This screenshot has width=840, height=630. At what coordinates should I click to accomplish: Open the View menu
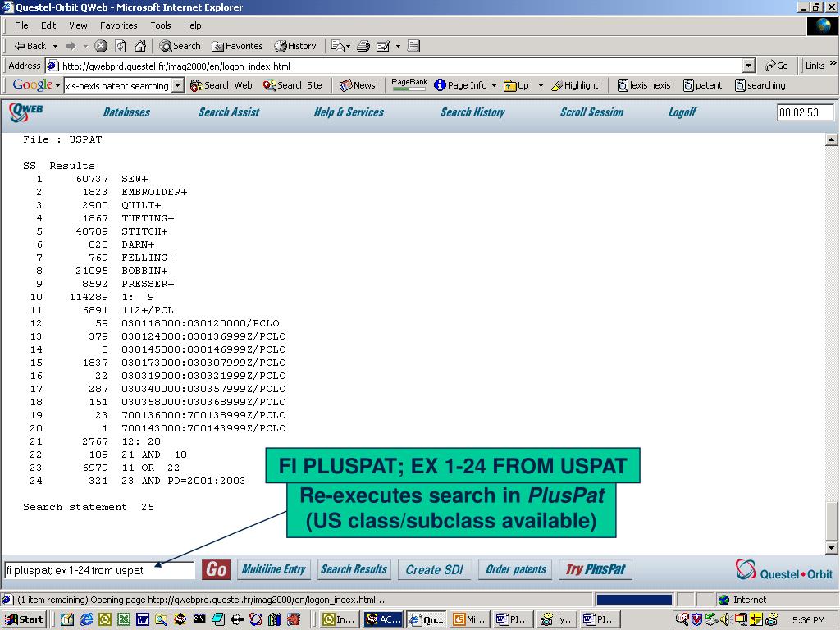[x=78, y=25]
